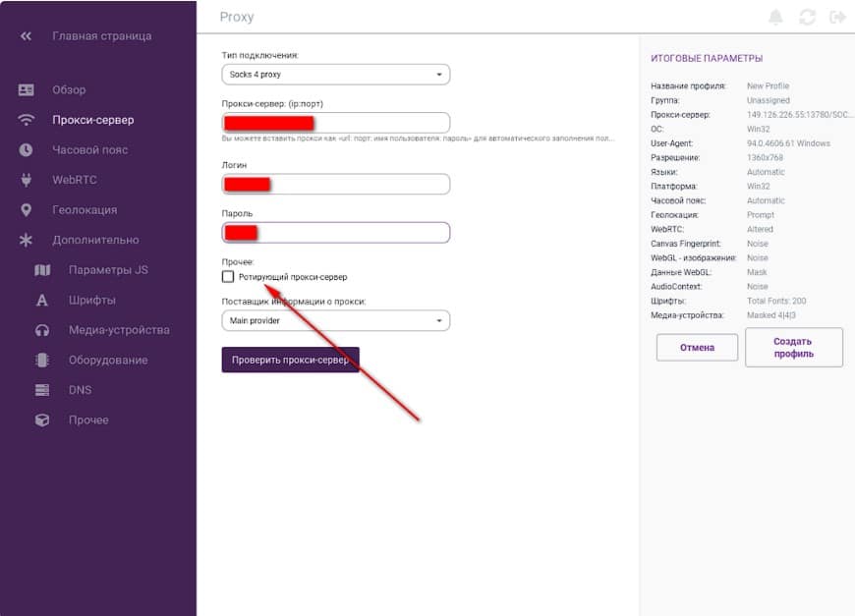
Task: Collapse the Дополнительно section in sidebar
Action: pyautogui.click(x=94, y=240)
